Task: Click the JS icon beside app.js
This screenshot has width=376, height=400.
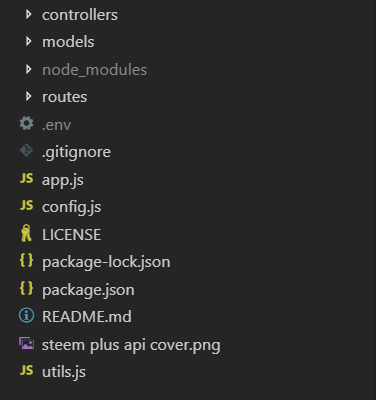Action: click(27, 178)
